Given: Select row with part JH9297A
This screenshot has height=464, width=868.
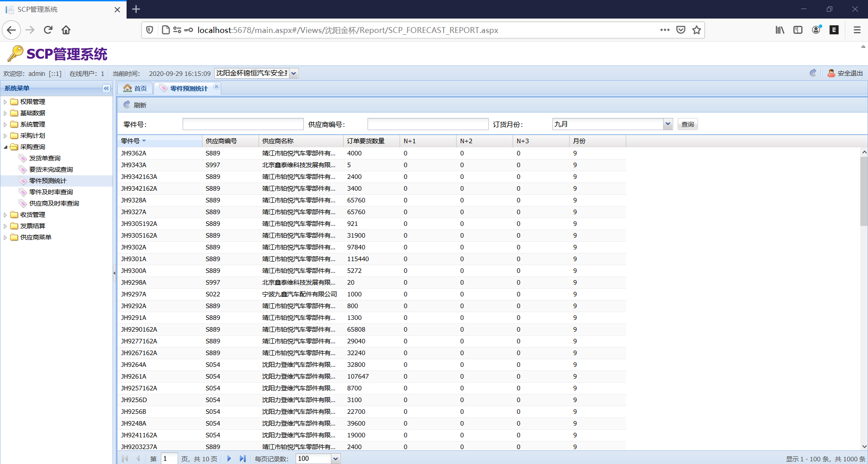Looking at the screenshot, I should coord(372,294).
